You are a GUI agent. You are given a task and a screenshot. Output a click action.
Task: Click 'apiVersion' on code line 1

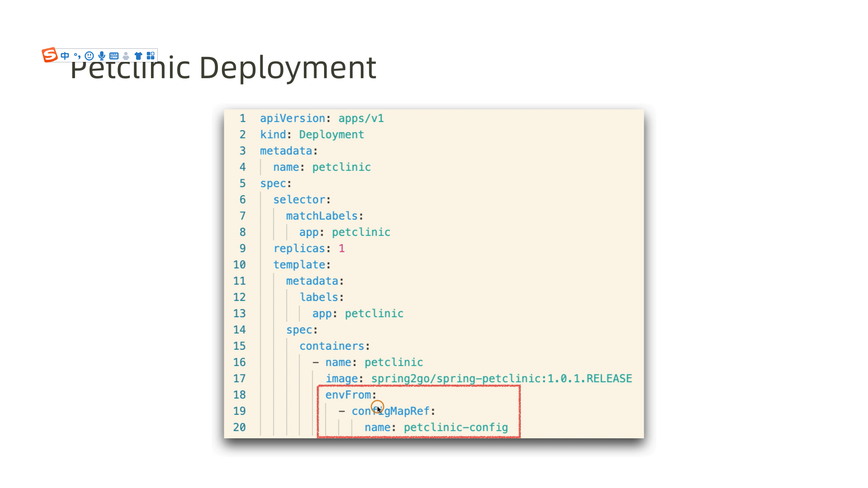(x=292, y=118)
